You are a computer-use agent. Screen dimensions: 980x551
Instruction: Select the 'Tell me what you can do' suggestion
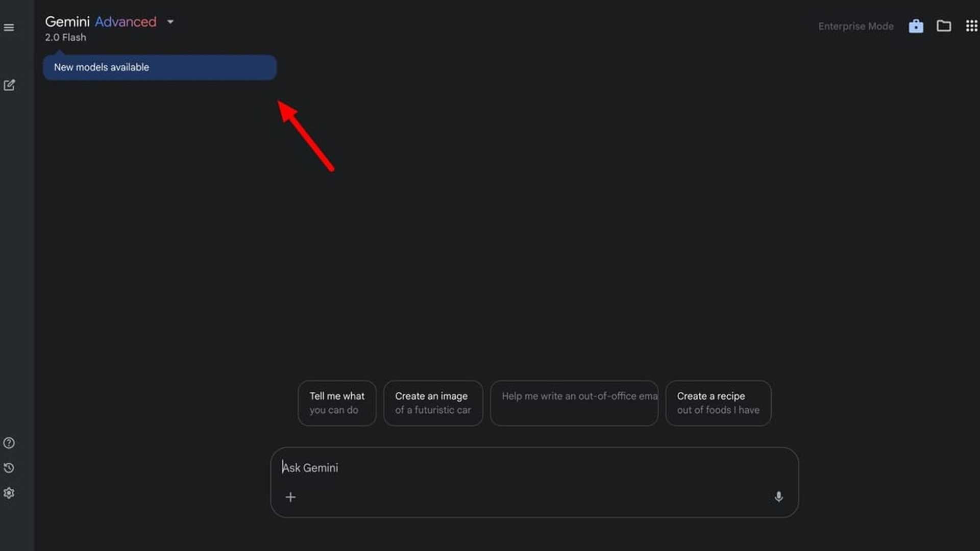click(x=337, y=403)
